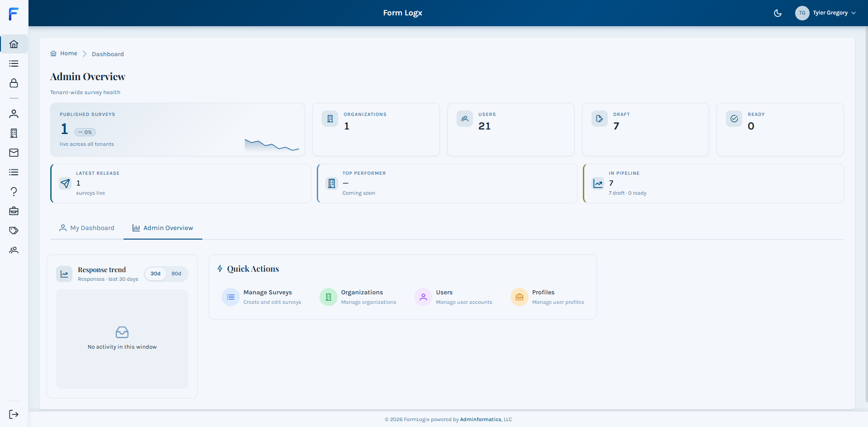The width and height of the screenshot is (868, 427).
Task: Go to Home in the breadcrumb
Action: 64,53
